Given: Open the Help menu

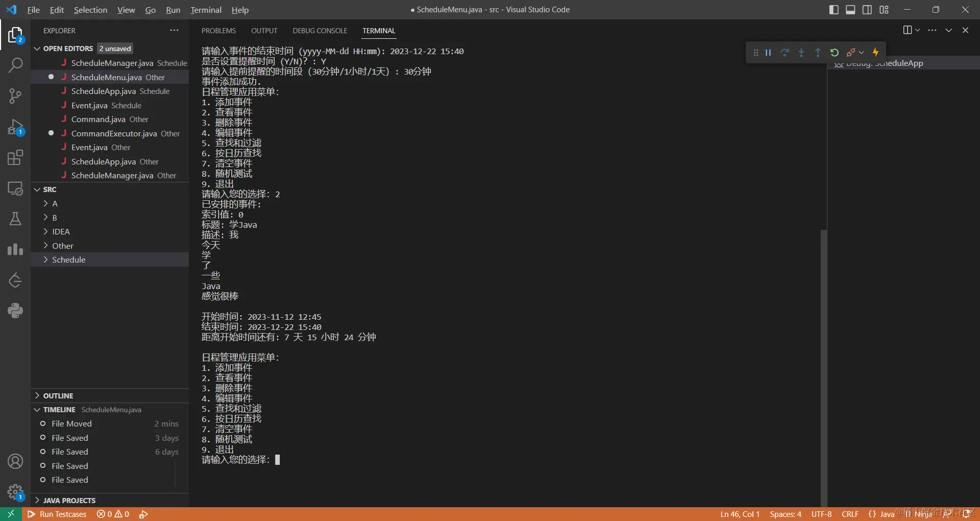Looking at the screenshot, I should click(x=240, y=10).
